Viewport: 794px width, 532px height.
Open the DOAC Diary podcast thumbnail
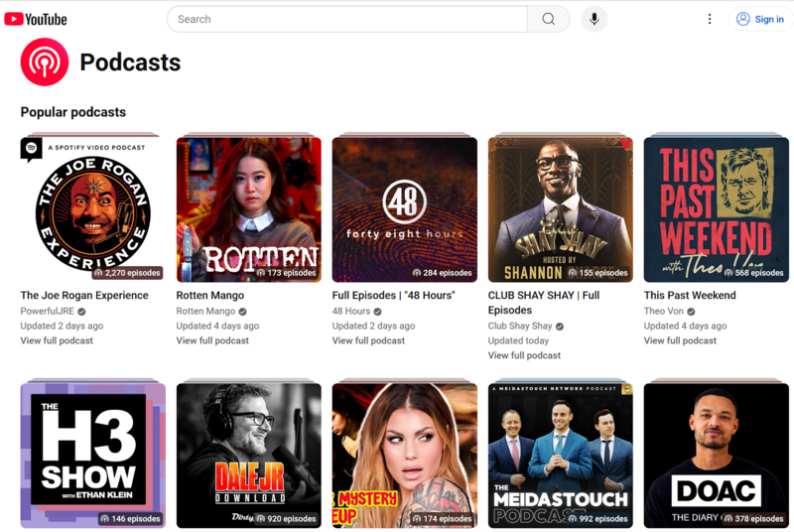[716, 456]
